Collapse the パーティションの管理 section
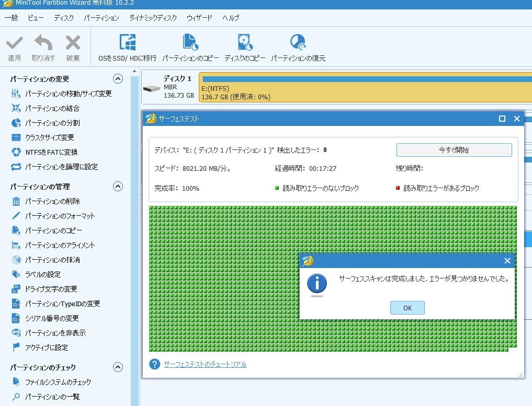 point(118,187)
